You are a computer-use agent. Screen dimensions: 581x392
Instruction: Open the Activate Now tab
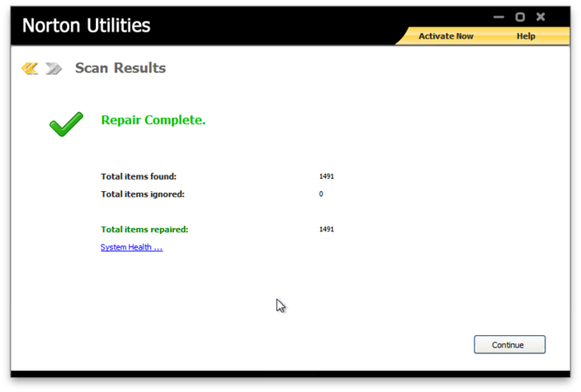(446, 37)
